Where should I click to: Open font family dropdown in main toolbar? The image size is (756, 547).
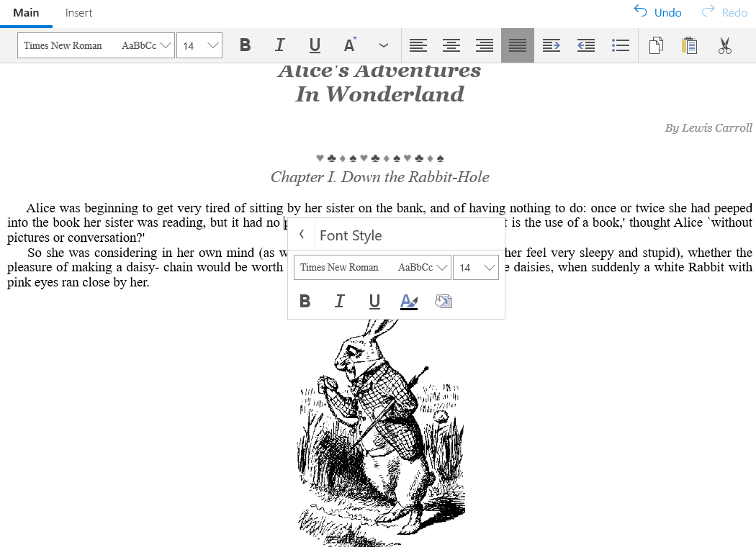pyautogui.click(x=96, y=45)
